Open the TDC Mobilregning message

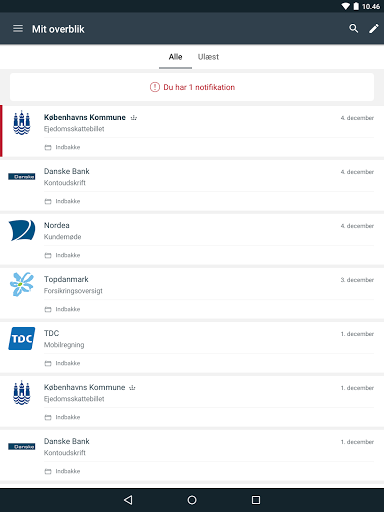click(x=192, y=347)
